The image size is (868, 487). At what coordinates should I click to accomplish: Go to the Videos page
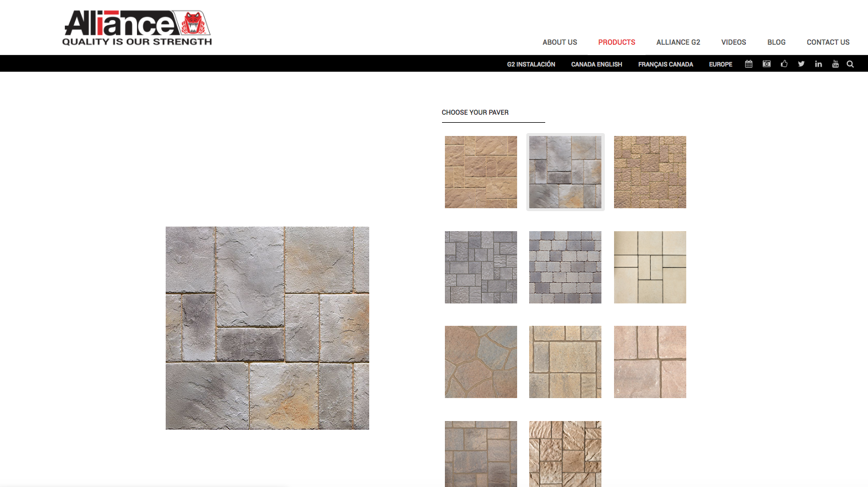coord(733,42)
